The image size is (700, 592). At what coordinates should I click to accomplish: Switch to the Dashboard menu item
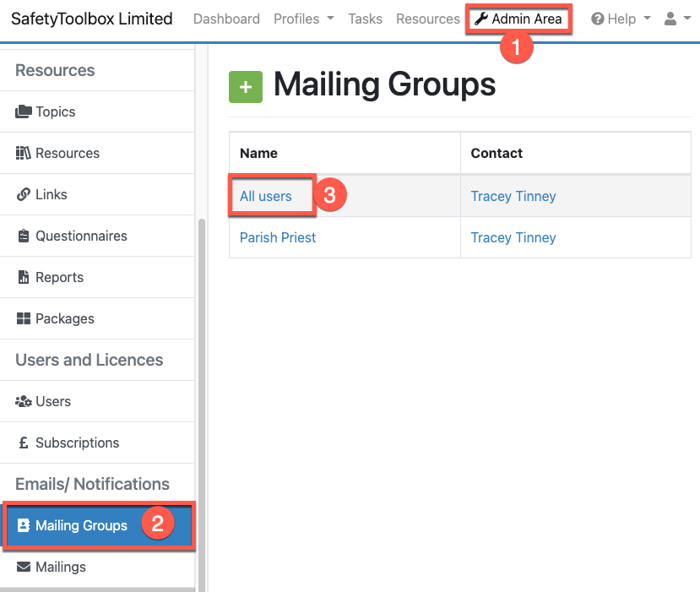226,18
